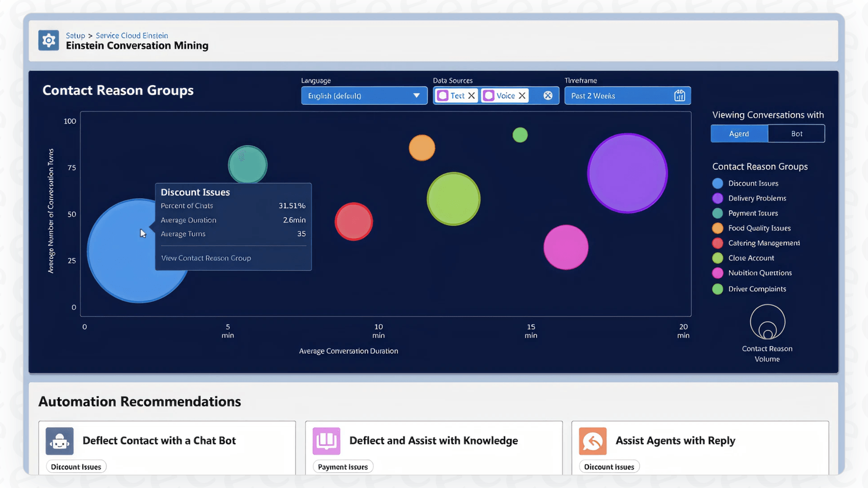Open the Language dropdown

tap(364, 96)
